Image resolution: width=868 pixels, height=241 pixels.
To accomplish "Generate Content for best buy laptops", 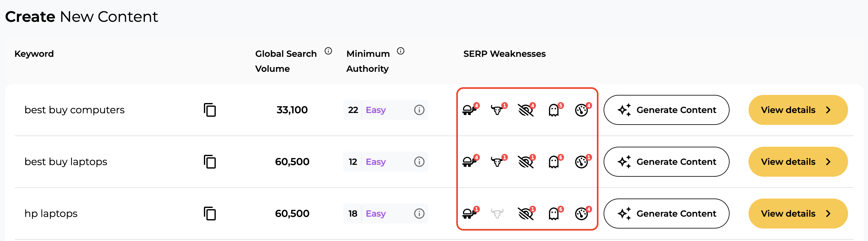I will click(x=666, y=162).
